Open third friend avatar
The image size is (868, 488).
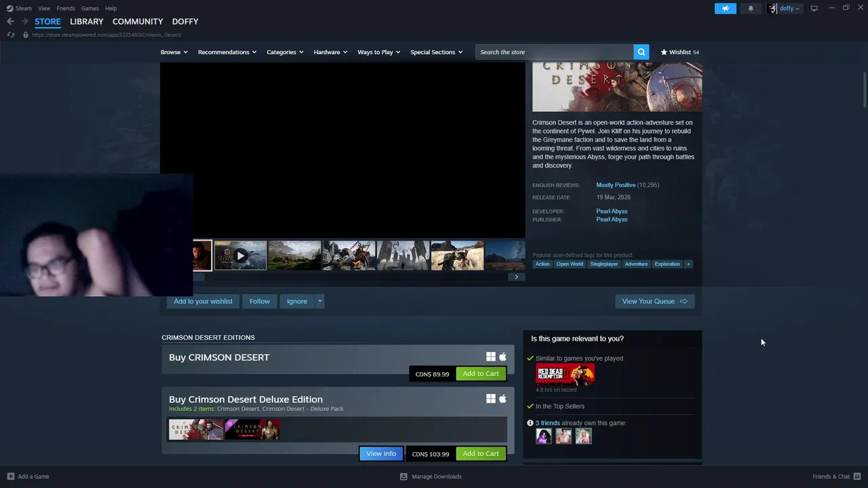click(583, 436)
